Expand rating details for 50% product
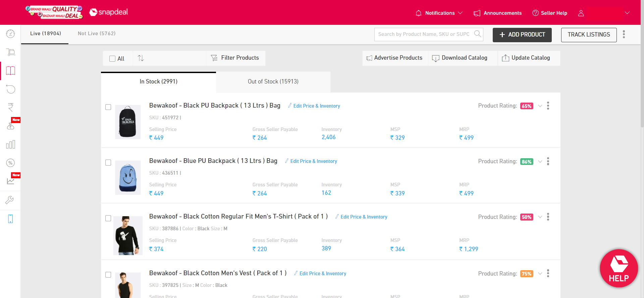Viewport: 644px width, 298px height. (x=540, y=217)
